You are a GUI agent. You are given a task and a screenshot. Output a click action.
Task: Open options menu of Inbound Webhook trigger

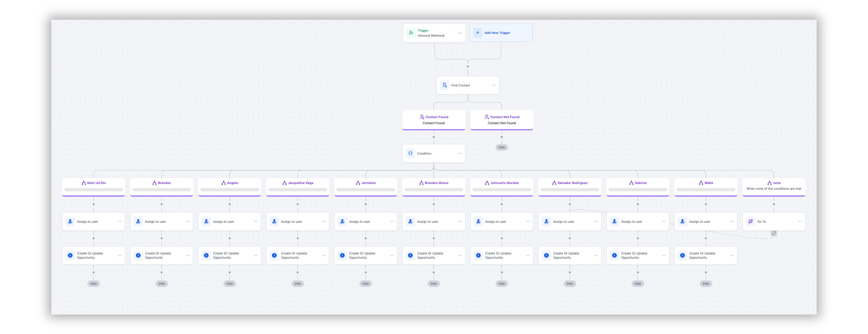(460, 33)
